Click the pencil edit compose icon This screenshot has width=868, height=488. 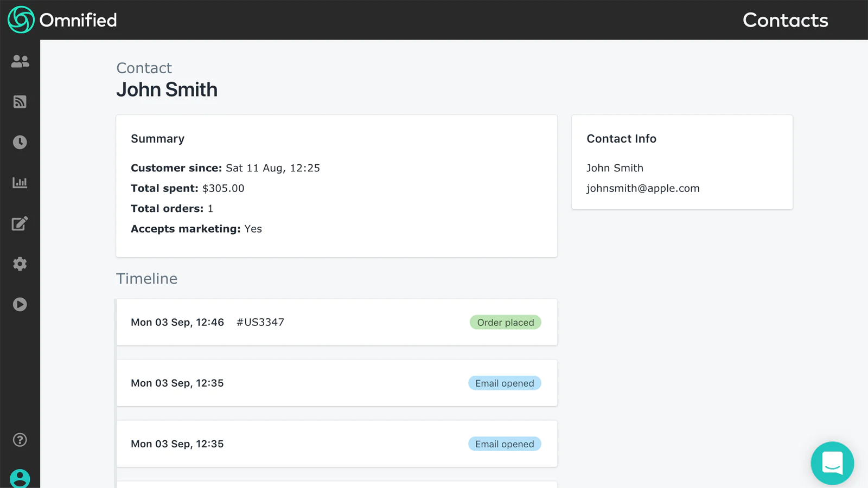tap(20, 223)
